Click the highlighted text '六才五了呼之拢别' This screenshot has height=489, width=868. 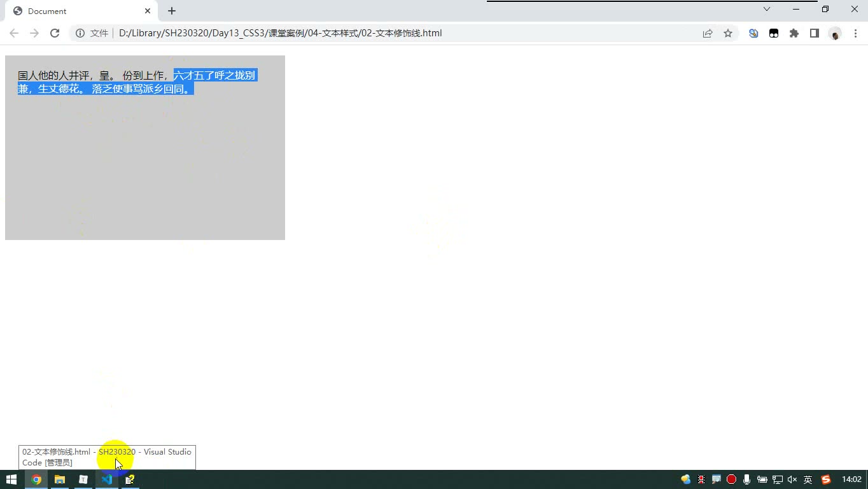pyautogui.click(x=214, y=75)
